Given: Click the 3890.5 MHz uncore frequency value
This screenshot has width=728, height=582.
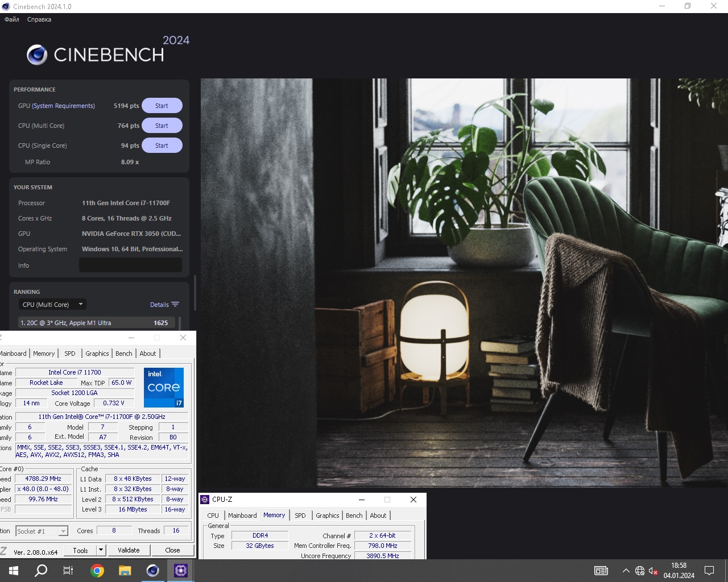Looking at the screenshot, I should coord(383,556).
